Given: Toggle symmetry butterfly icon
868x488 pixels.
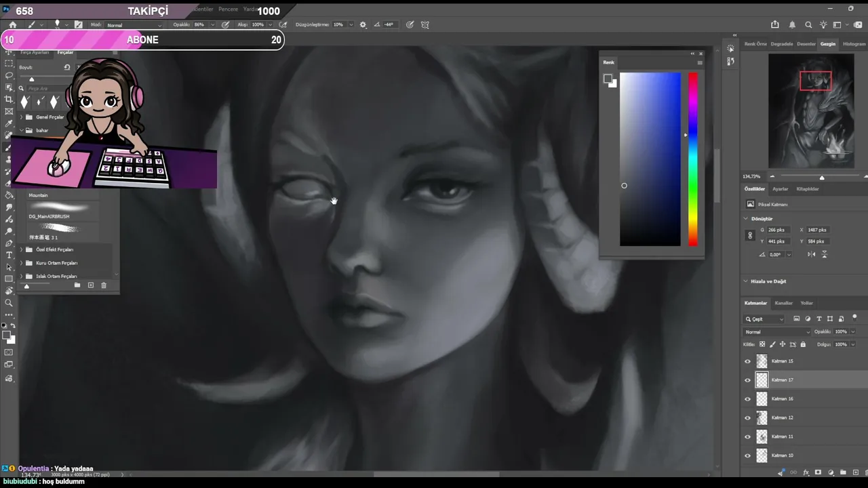Looking at the screenshot, I should tap(425, 24).
